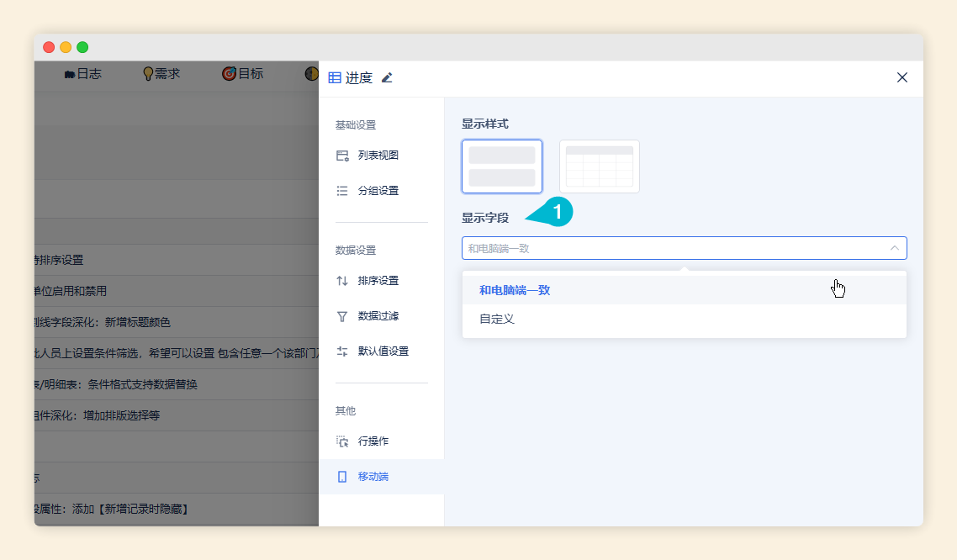This screenshot has width=957, height=560.
Task: Close the 进度 settings panel
Action: (902, 77)
